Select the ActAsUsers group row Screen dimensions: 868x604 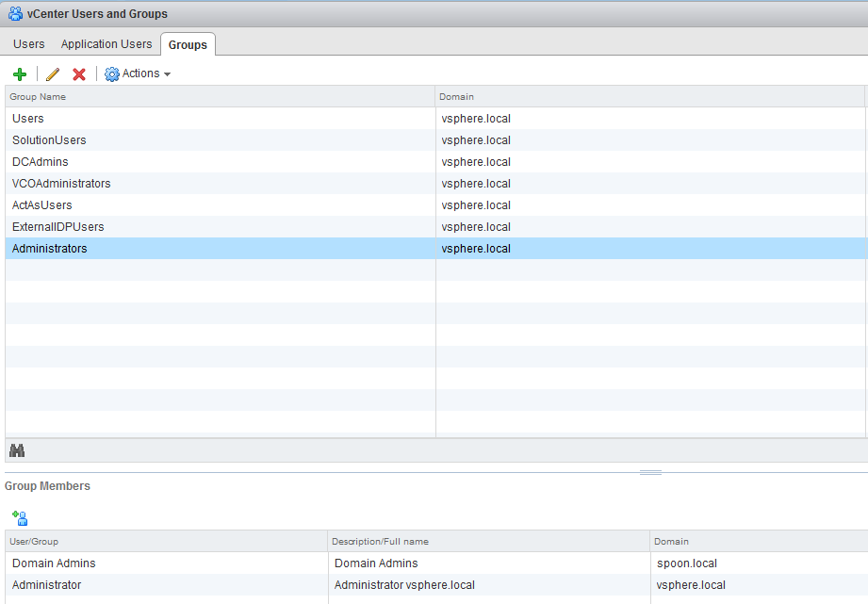pos(435,204)
